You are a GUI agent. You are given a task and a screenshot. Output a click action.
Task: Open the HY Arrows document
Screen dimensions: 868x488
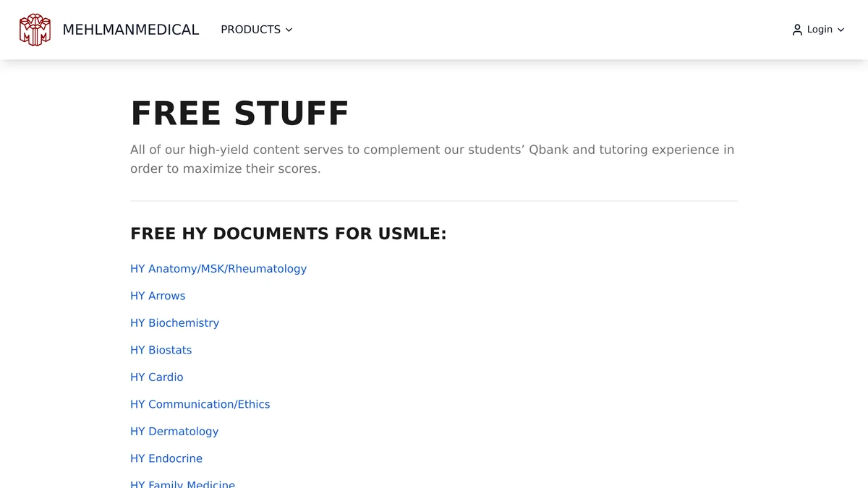coord(158,296)
